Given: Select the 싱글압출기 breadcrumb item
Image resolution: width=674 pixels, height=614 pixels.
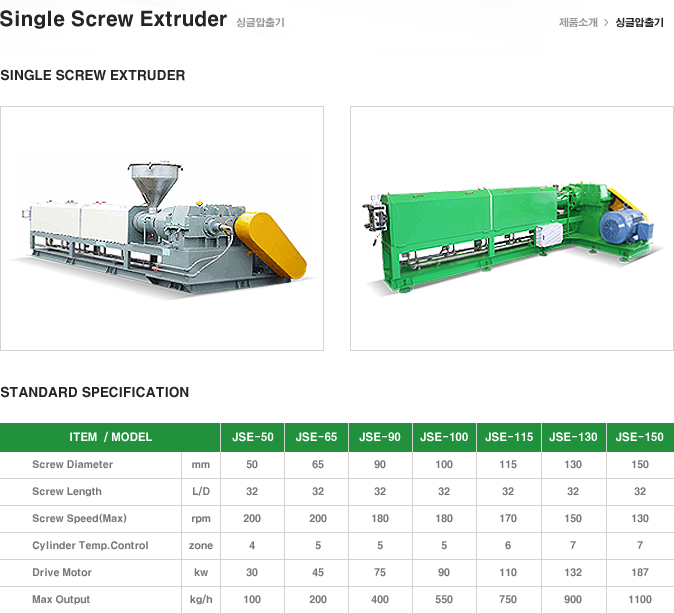Looking at the screenshot, I should (639, 22).
